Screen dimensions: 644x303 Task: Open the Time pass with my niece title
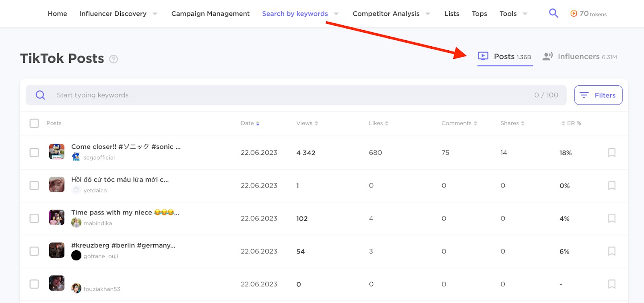point(125,212)
